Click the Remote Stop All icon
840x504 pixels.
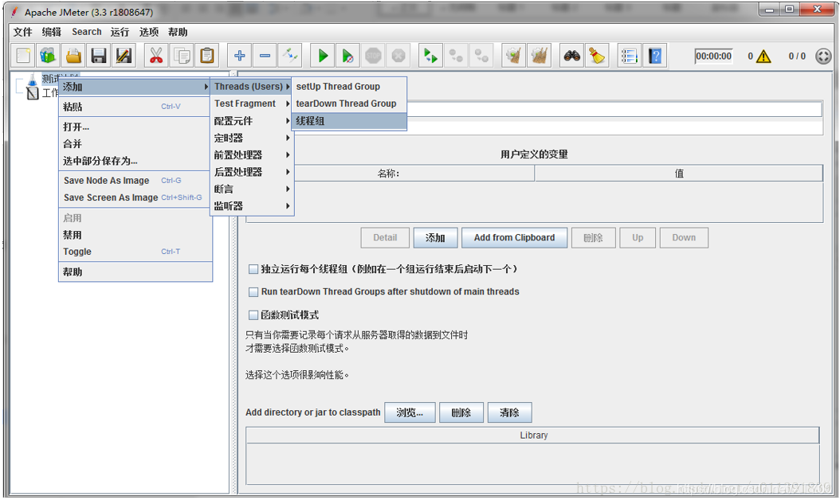coord(456,56)
